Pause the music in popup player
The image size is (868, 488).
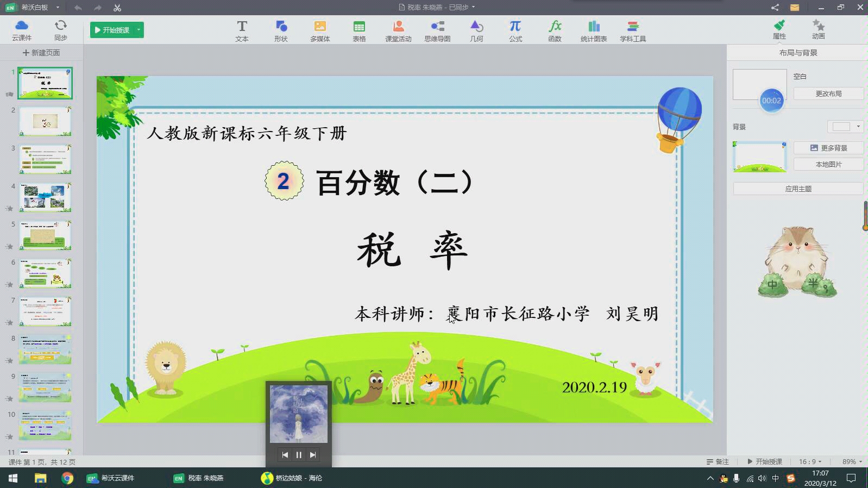[299, 455]
